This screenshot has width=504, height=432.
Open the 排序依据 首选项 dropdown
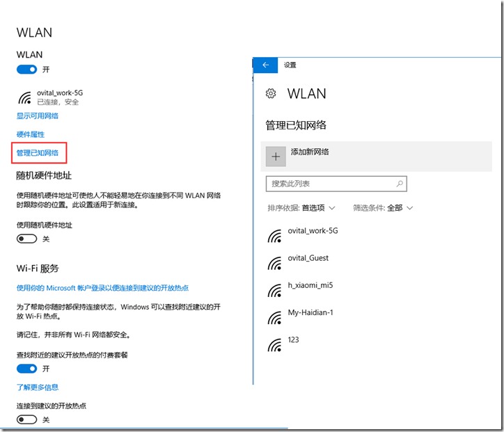[301, 208]
